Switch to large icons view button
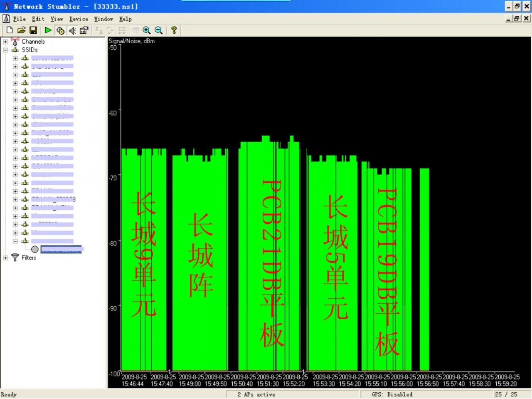This screenshot has height=399, width=532. click(x=99, y=30)
